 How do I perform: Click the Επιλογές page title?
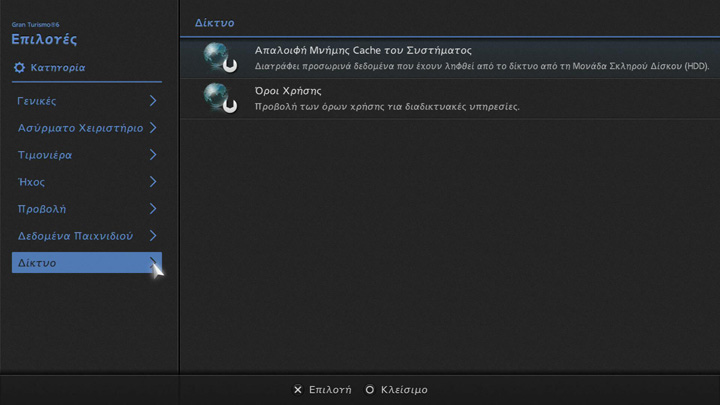tap(44, 40)
